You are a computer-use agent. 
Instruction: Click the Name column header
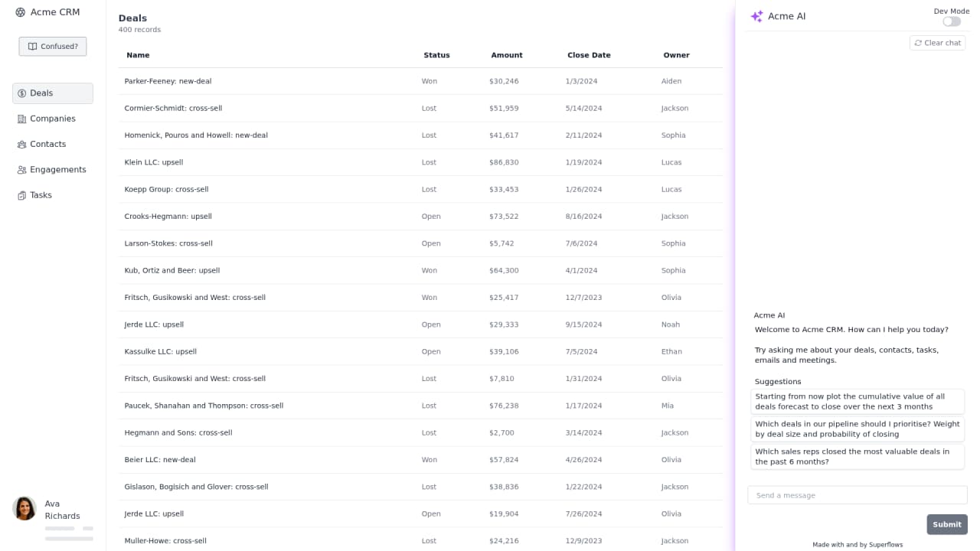[x=138, y=55]
